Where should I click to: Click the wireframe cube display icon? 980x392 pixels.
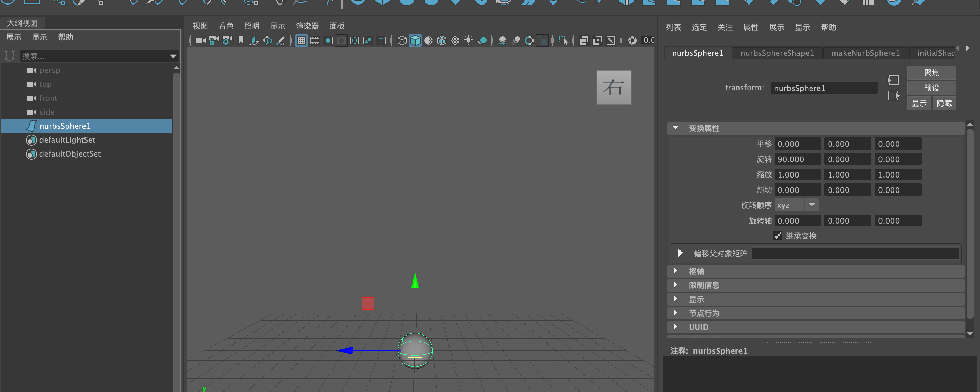[402, 40]
